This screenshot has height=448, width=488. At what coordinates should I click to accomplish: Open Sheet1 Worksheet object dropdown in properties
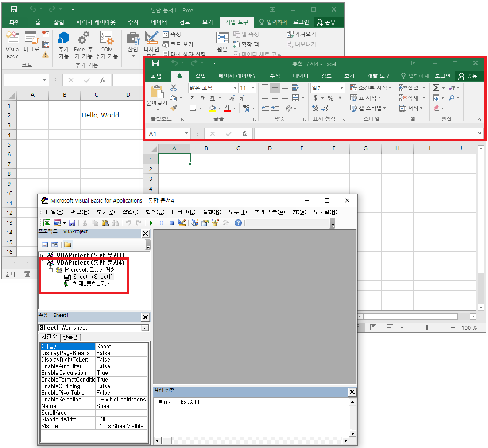(145, 328)
